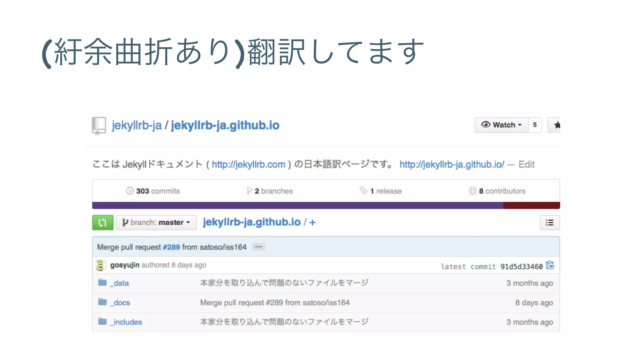Image resolution: width=644 pixels, height=362 pixels.
Task: Copy commit SHA with clipboard icon
Action: click(x=550, y=265)
